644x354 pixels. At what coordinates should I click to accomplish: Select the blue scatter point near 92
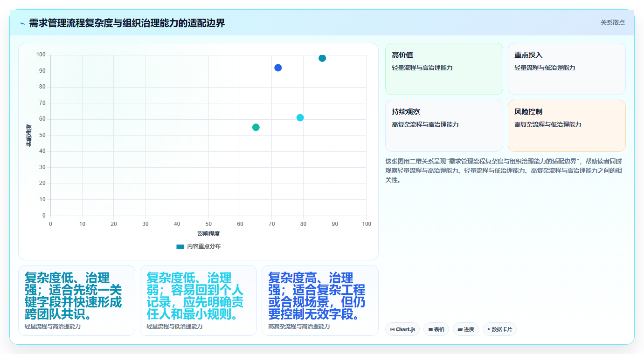coord(278,68)
